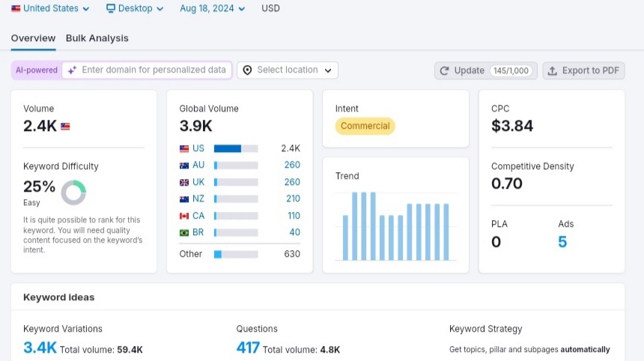
Task: Open the Aug 18, 2024 date dropdown
Action: 213,8
